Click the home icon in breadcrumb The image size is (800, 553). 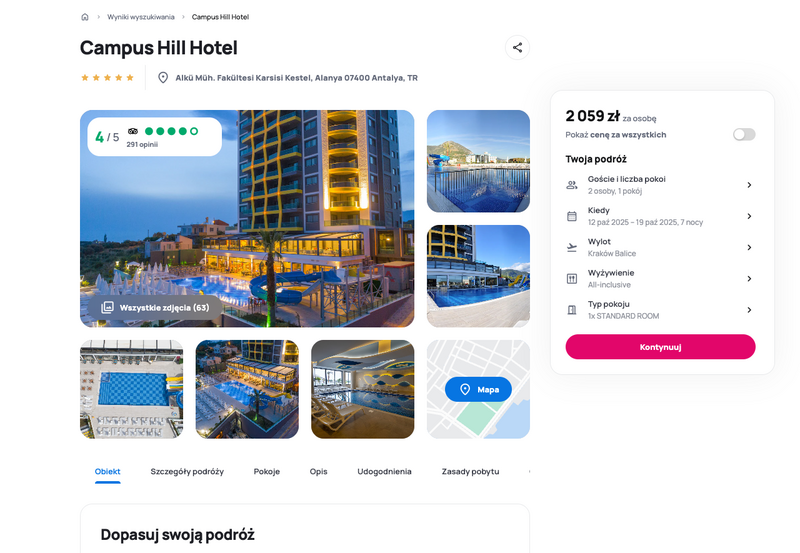tap(85, 17)
